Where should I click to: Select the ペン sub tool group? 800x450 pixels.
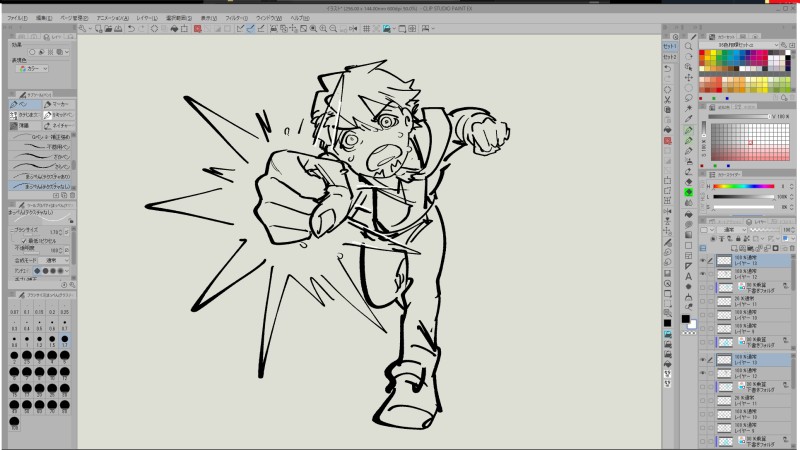25,104
